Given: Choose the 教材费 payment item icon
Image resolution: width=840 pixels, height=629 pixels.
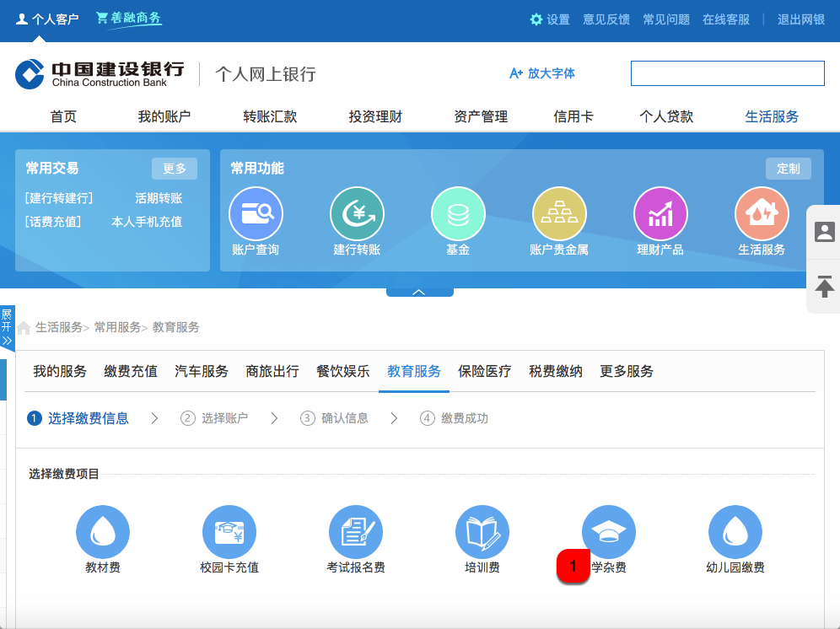Looking at the screenshot, I should [x=103, y=532].
